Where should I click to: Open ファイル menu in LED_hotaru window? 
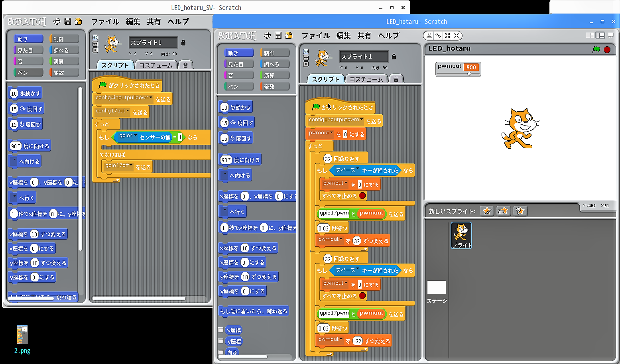(315, 35)
